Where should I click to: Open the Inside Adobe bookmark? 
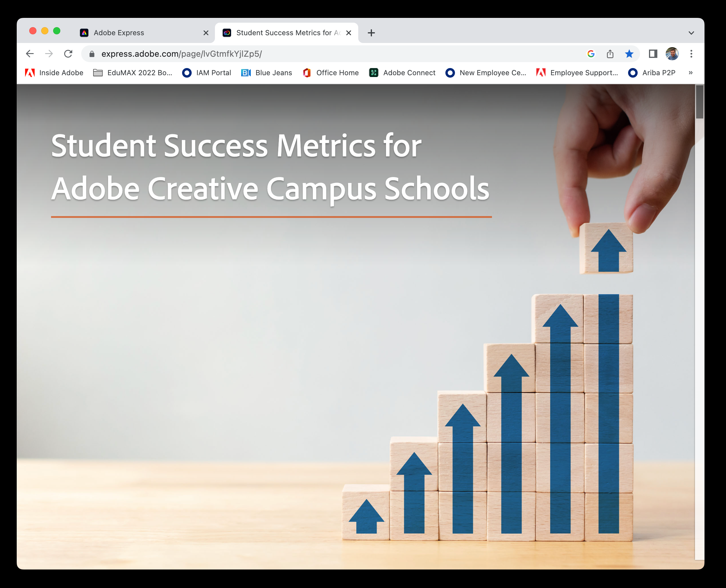coord(54,73)
